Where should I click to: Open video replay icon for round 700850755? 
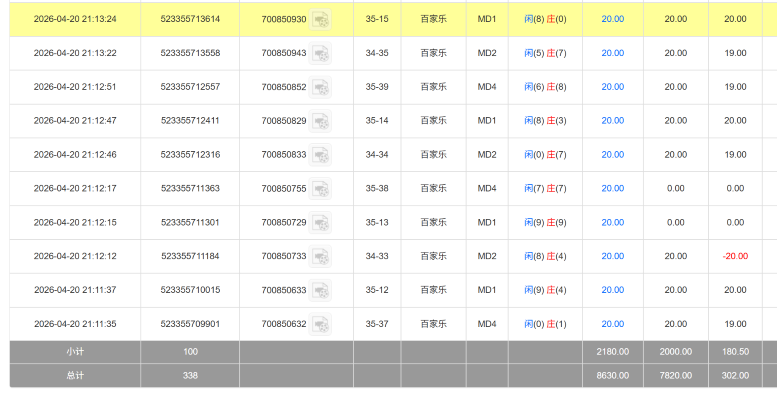coord(320,189)
